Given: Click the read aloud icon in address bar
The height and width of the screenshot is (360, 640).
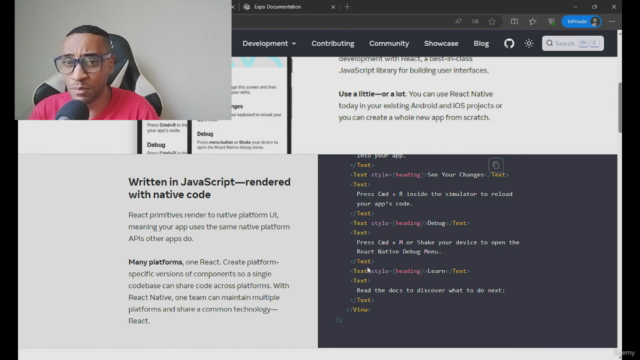Looking at the screenshot, I should pyautogui.click(x=458, y=21).
